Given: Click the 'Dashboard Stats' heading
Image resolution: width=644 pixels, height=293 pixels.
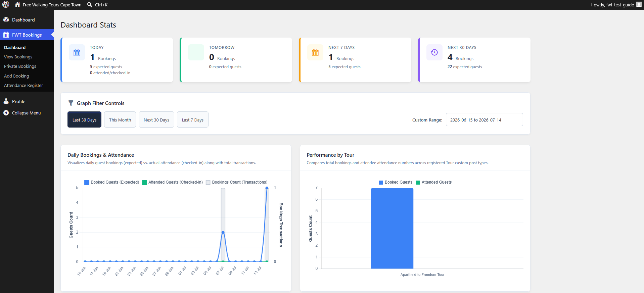Looking at the screenshot, I should pyautogui.click(x=88, y=25).
